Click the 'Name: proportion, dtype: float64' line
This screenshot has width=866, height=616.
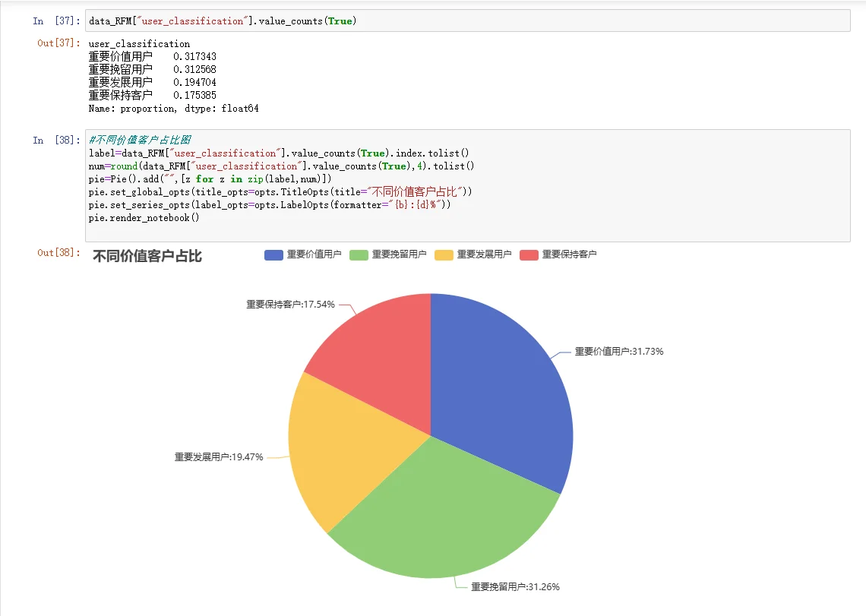(x=173, y=109)
